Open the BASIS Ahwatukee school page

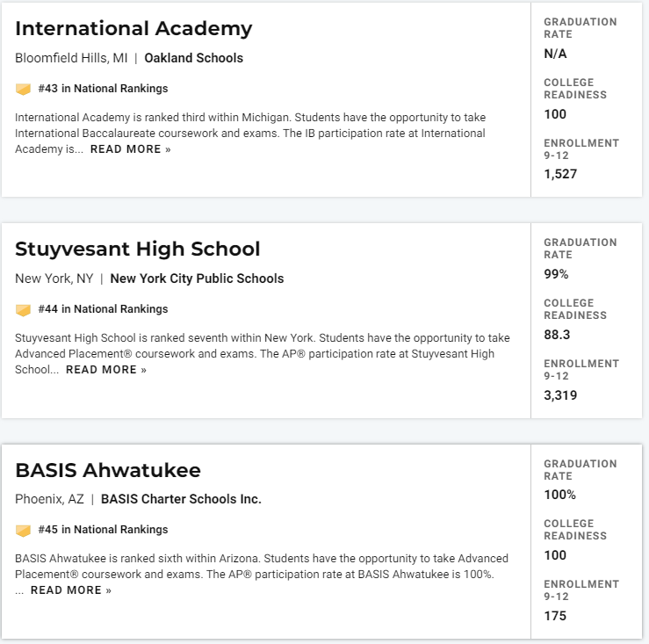point(108,470)
